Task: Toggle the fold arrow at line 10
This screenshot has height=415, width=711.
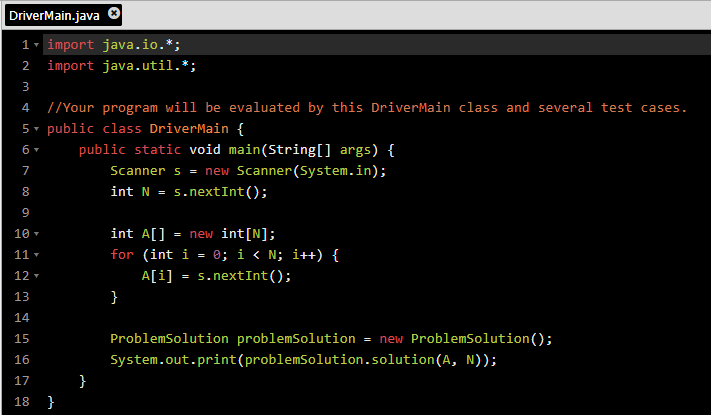Action: tap(37, 234)
